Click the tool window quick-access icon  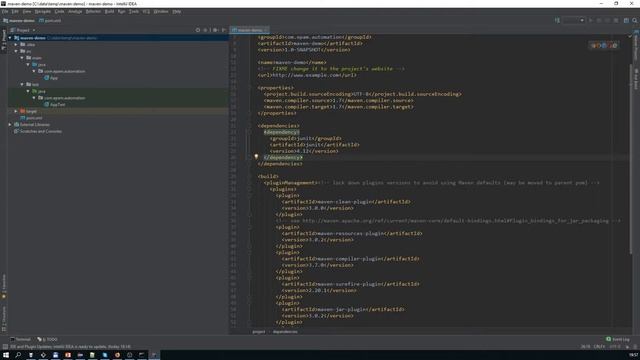coord(5,347)
